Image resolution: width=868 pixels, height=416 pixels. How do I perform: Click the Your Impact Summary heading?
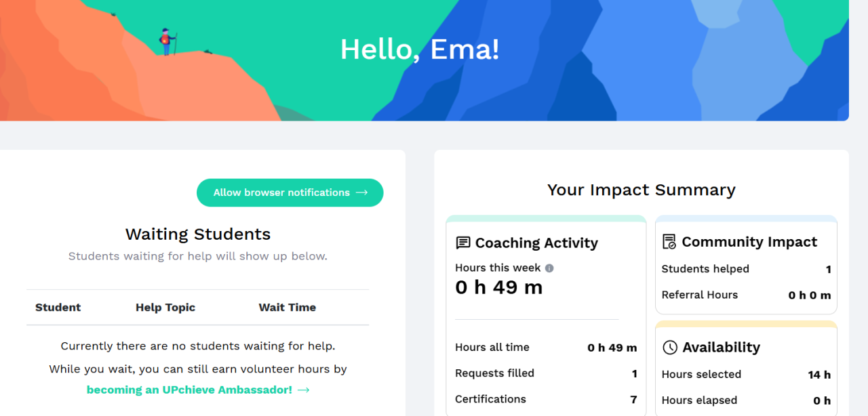click(641, 190)
